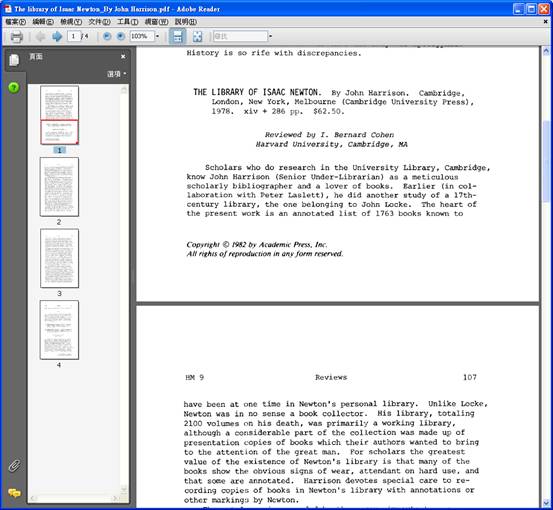Image resolution: width=553 pixels, height=510 pixels.
Task: Click 'History is so rife with discrepancies.' line
Action: click(274, 53)
